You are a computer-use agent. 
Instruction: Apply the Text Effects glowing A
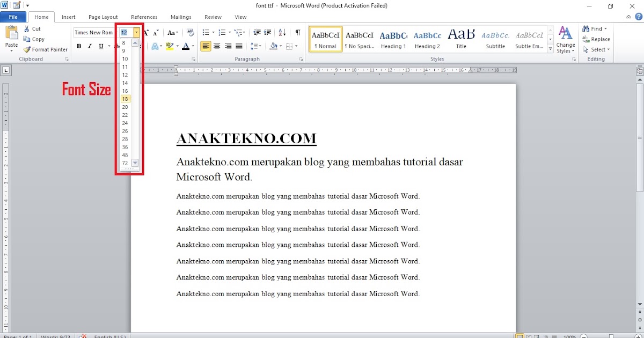155,46
